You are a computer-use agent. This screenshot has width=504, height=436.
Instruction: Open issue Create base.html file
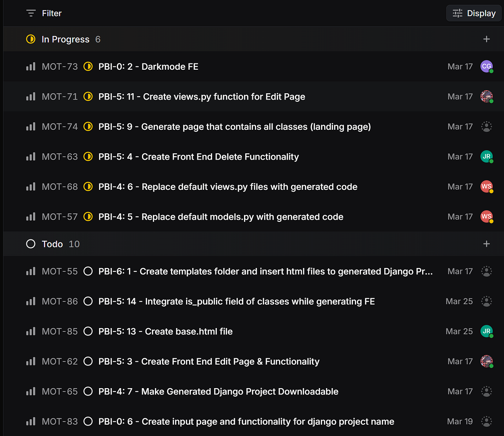tap(165, 331)
